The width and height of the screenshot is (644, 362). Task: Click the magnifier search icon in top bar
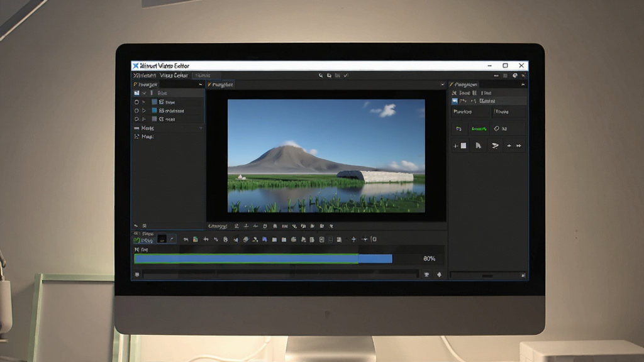[321, 75]
